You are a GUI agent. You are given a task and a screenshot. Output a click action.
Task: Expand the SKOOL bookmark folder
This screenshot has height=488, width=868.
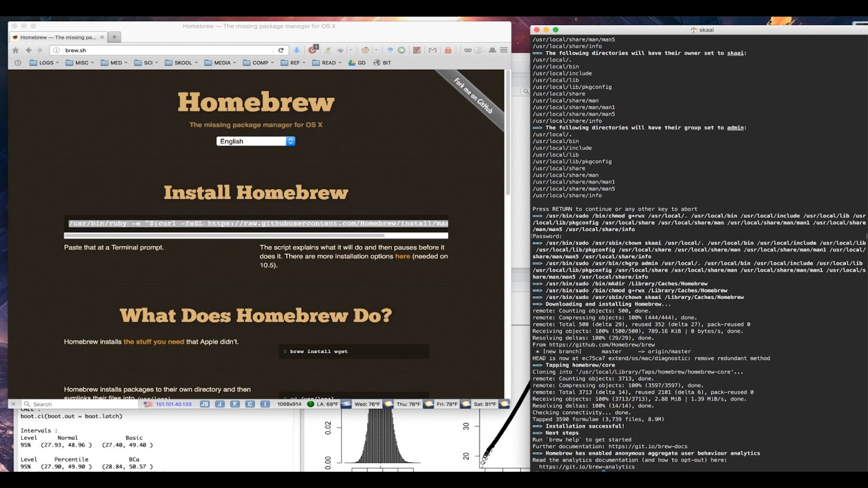pyautogui.click(x=180, y=62)
